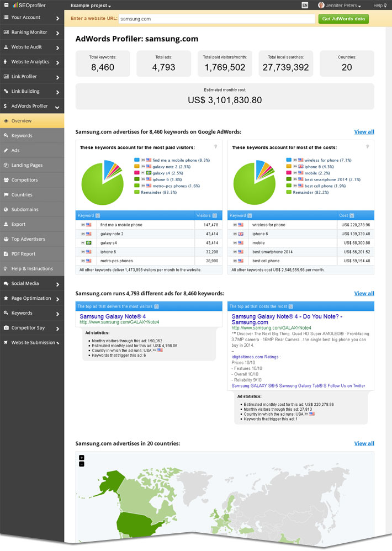This screenshot has width=392, height=551.
Task: Click the Ranking Monitor chart icon
Action: [6, 32]
